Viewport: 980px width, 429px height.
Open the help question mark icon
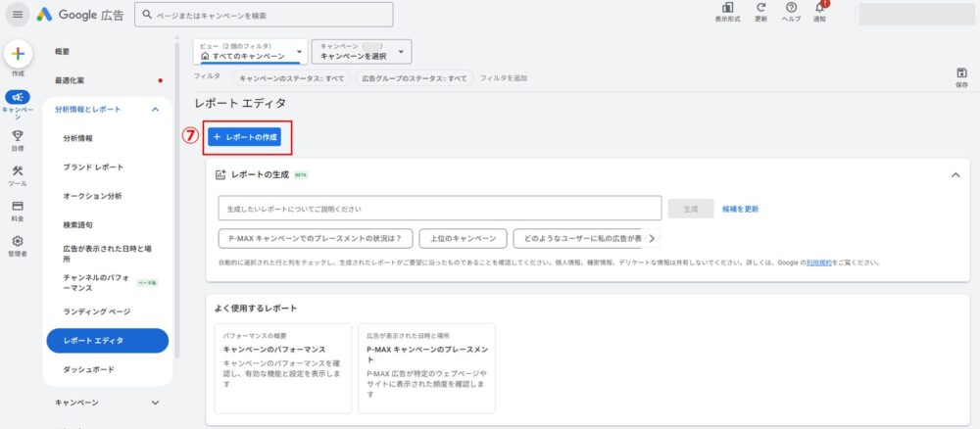[x=791, y=9]
